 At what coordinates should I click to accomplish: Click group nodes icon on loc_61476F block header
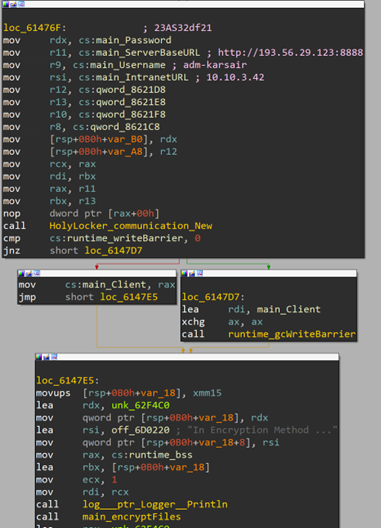(x=21, y=4)
